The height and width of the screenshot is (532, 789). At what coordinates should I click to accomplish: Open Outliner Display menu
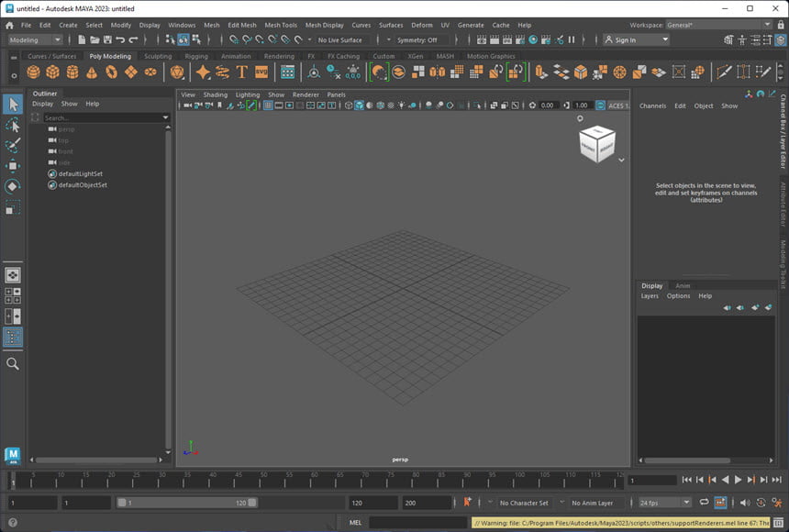42,104
